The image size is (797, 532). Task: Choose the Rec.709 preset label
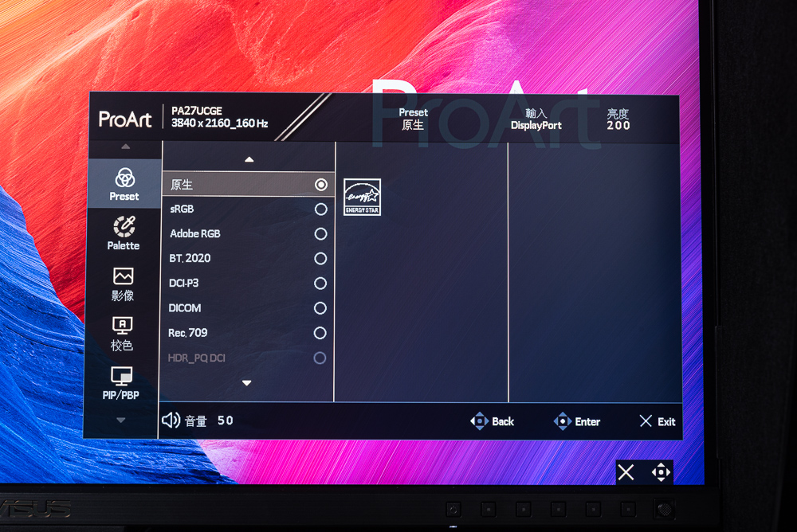(x=187, y=333)
